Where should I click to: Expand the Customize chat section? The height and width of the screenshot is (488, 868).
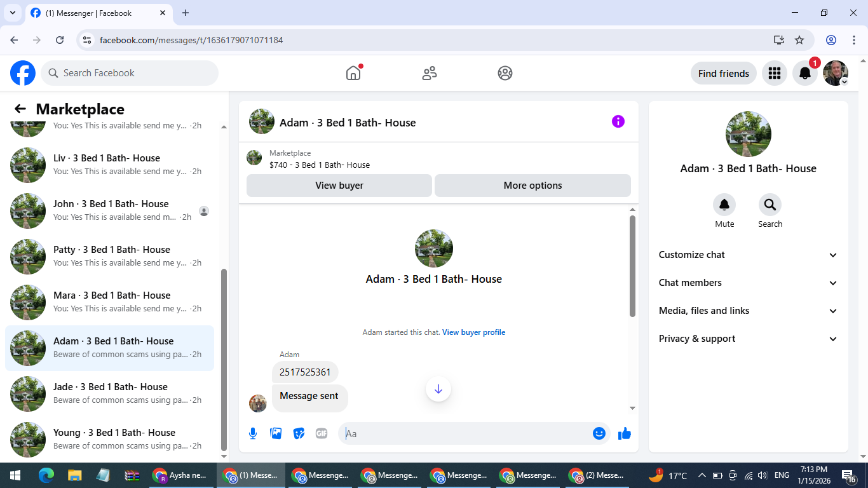(x=749, y=255)
